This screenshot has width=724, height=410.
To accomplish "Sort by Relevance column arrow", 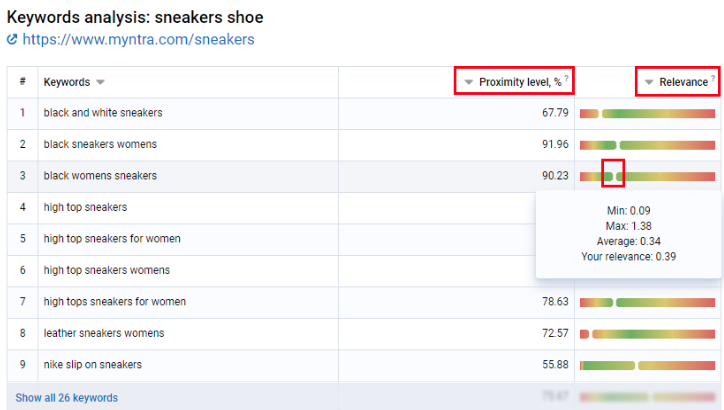I will coord(649,82).
